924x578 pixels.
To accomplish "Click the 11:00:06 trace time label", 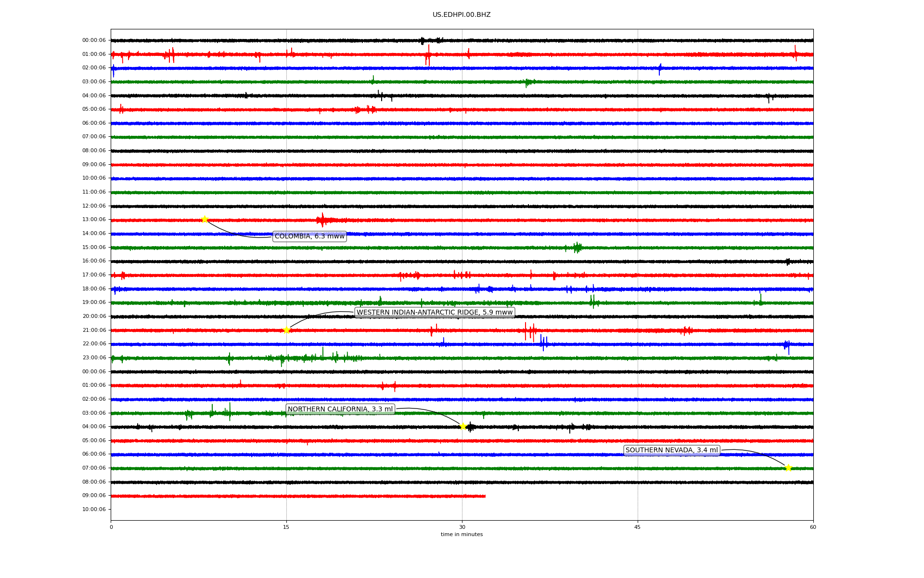I will (94, 192).
